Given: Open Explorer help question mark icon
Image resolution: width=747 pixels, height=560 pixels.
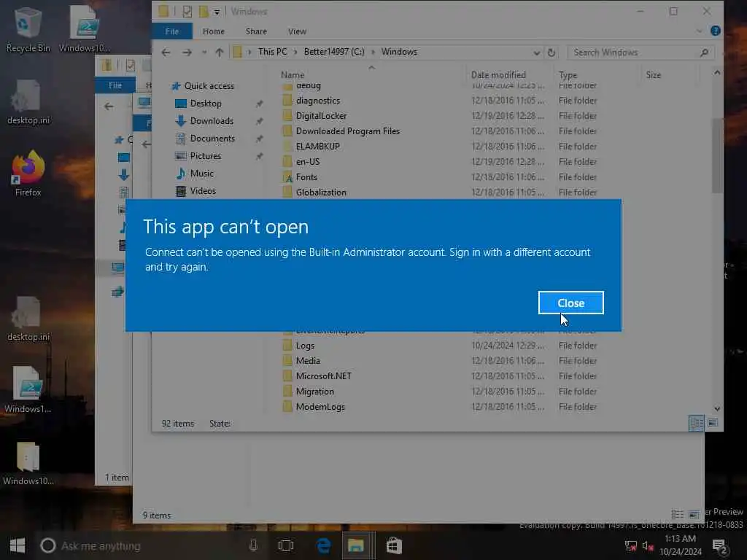Looking at the screenshot, I should tap(715, 31).
